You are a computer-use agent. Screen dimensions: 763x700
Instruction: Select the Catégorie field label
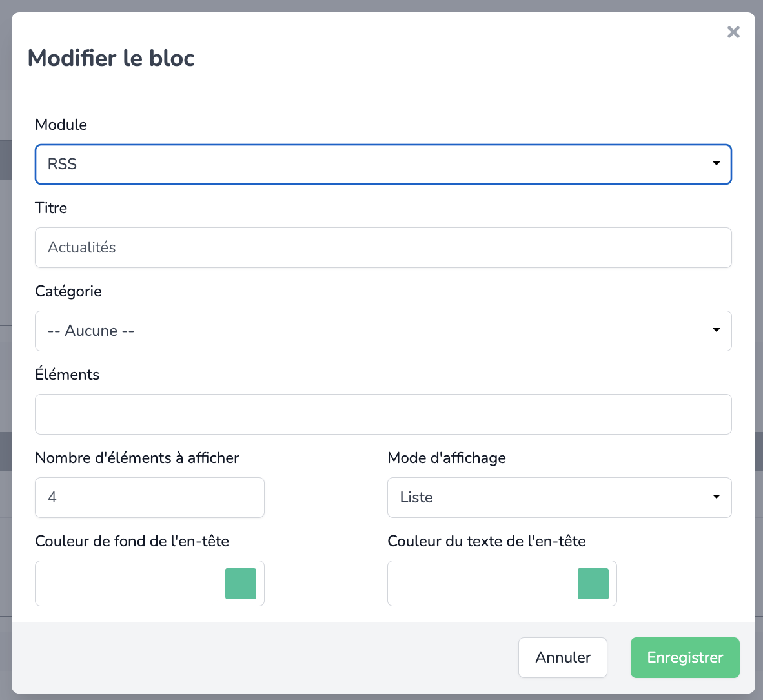coord(68,291)
